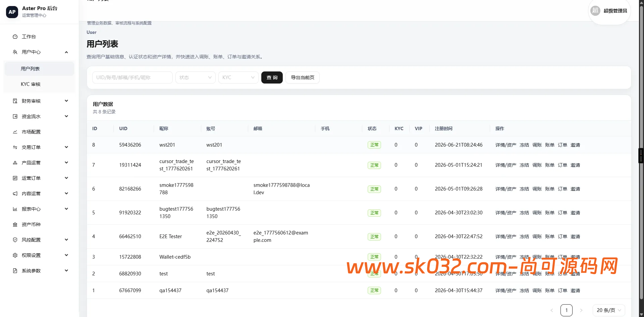Click the 内容运营 megaphone icon

click(x=15, y=194)
